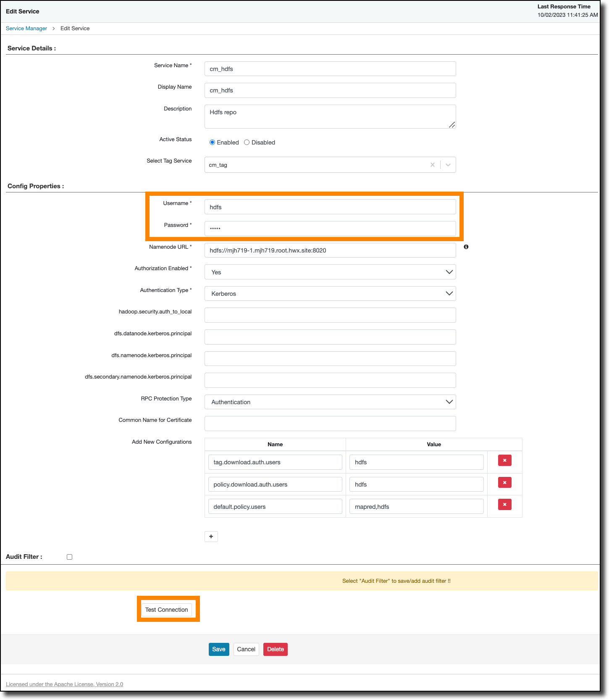Open the Authentication Type dropdown

pyautogui.click(x=449, y=294)
